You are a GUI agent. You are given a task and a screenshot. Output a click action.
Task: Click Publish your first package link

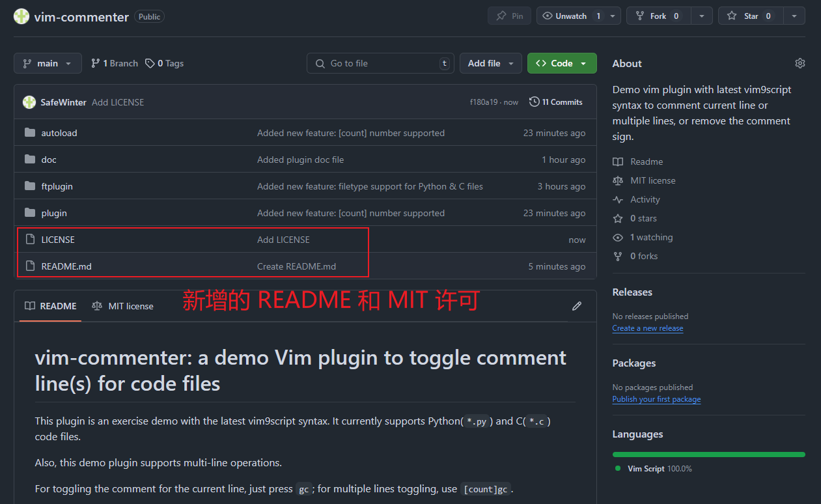click(x=656, y=399)
